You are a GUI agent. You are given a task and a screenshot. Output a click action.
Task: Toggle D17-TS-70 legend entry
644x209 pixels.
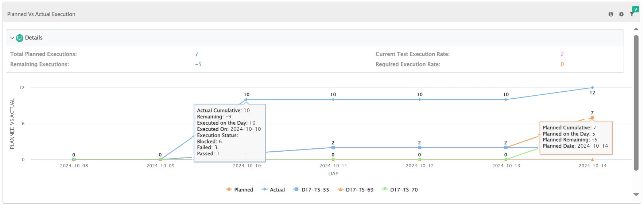[400, 190]
